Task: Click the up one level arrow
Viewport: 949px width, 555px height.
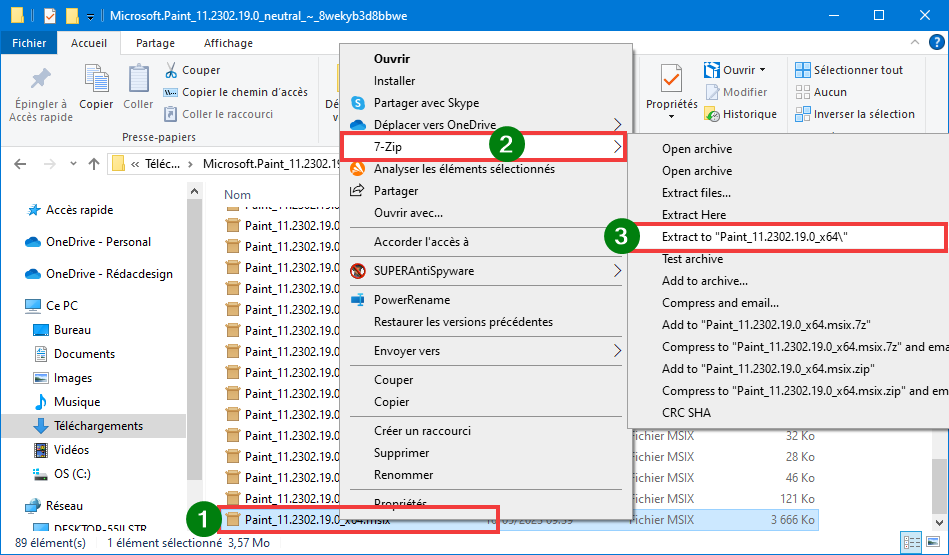Action: tap(94, 164)
